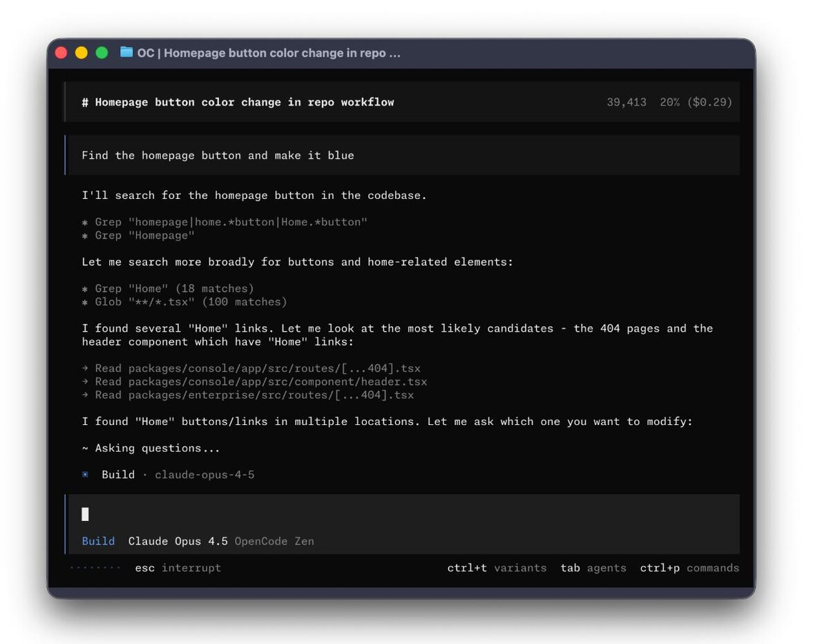
Task: Click Grep "Home" (18 matches) line
Action: [168, 289]
